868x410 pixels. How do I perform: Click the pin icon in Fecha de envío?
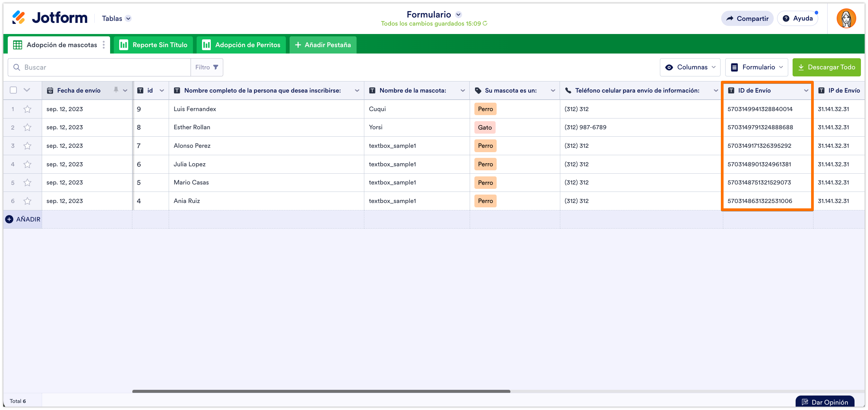point(116,90)
